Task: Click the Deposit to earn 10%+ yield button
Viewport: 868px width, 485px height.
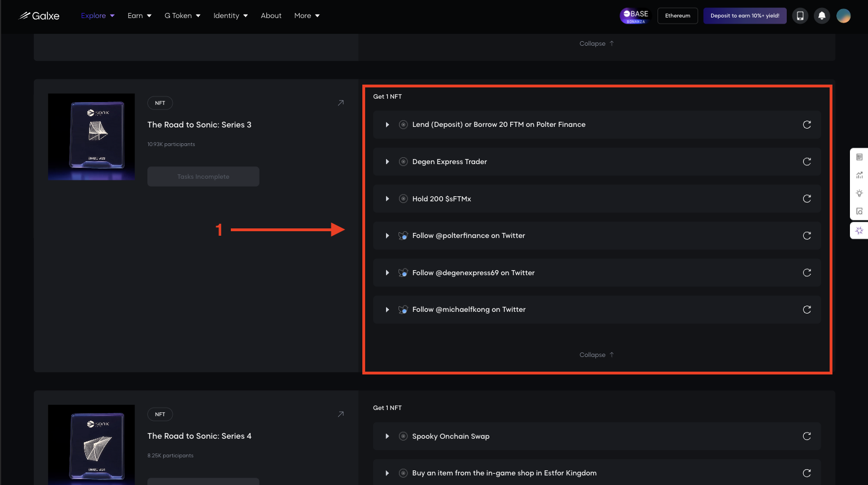Action: click(744, 16)
